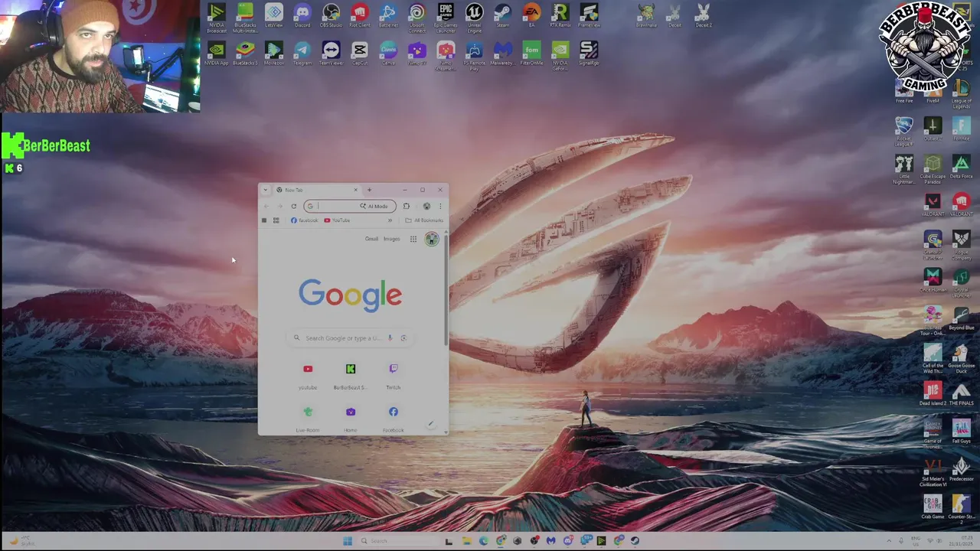Search by image with Google Lens

click(x=403, y=337)
